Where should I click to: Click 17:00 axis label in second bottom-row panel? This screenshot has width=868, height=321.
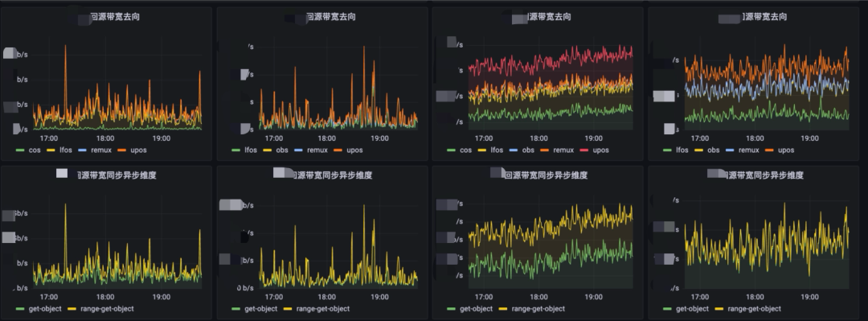(273, 297)
